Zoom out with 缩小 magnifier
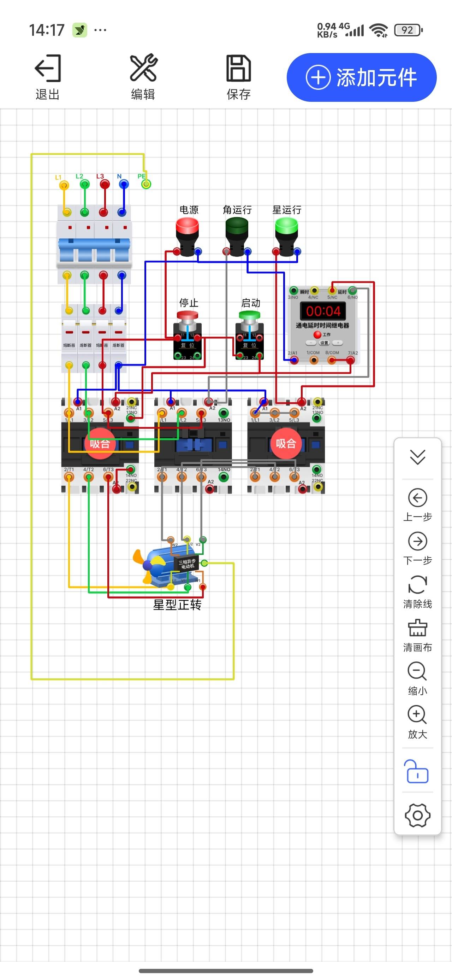This screenshot has height=980, width=452. (x=417, y=671)
